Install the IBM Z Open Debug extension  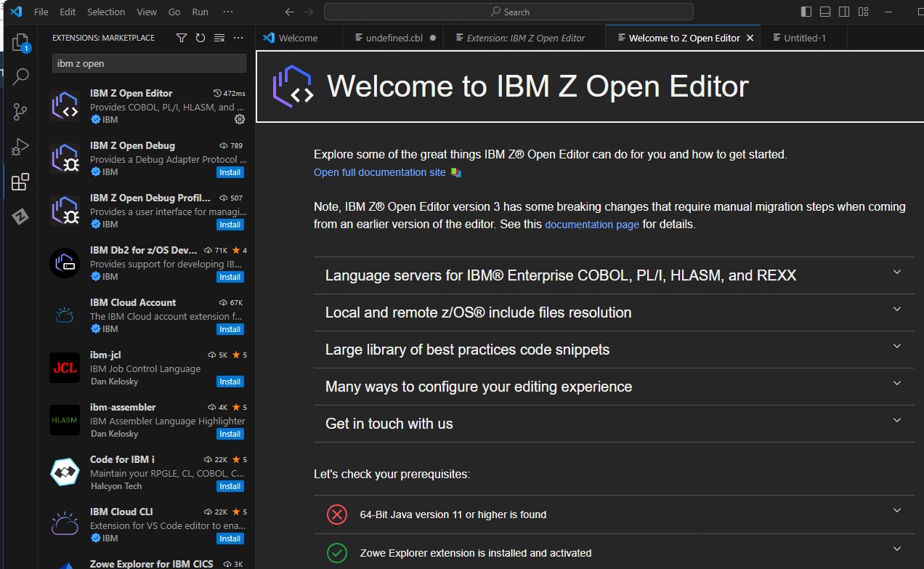(x=230, y=172)
